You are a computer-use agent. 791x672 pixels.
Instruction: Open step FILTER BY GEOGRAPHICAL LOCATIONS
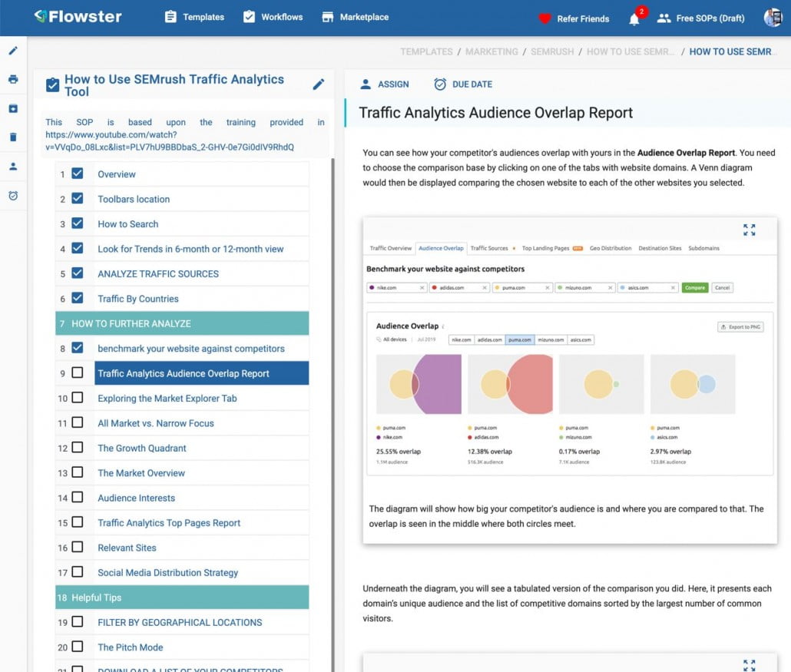coord(180,623)
